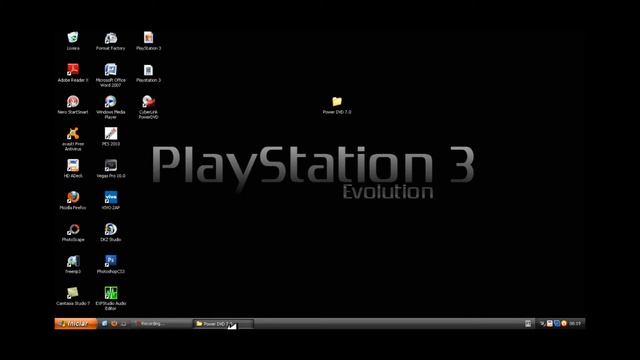Click the orange avast tray icon
The image size is (640, 360).
pyautogui.click(x=564, y=324)
